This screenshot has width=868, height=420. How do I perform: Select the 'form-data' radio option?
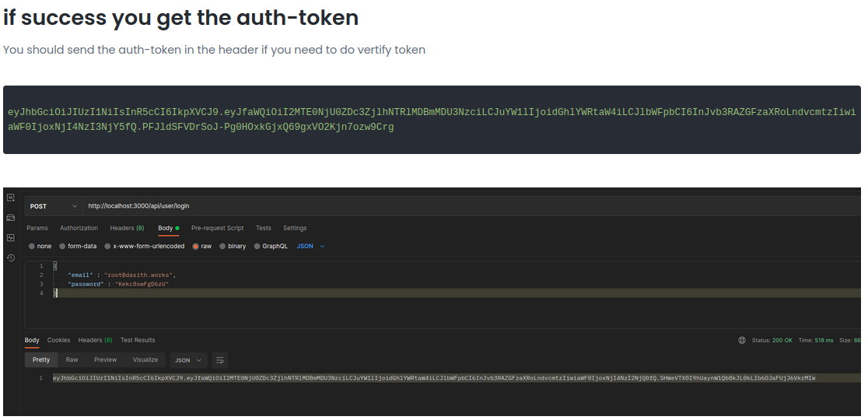point(63,247)
